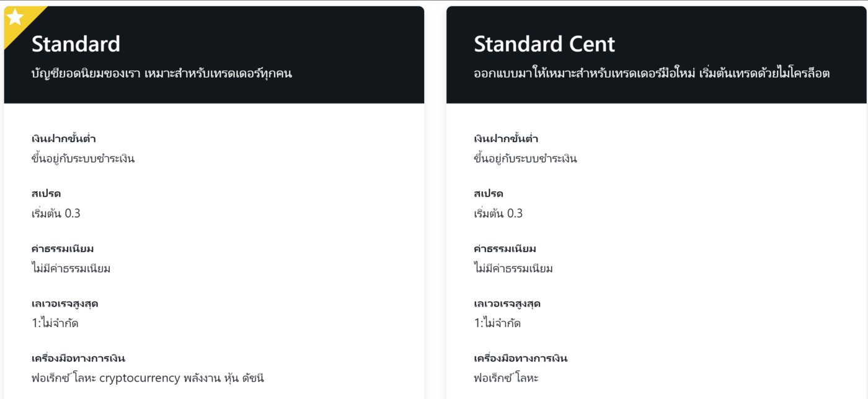
Task: Select the Standard account heading
Action: (76, 44)
